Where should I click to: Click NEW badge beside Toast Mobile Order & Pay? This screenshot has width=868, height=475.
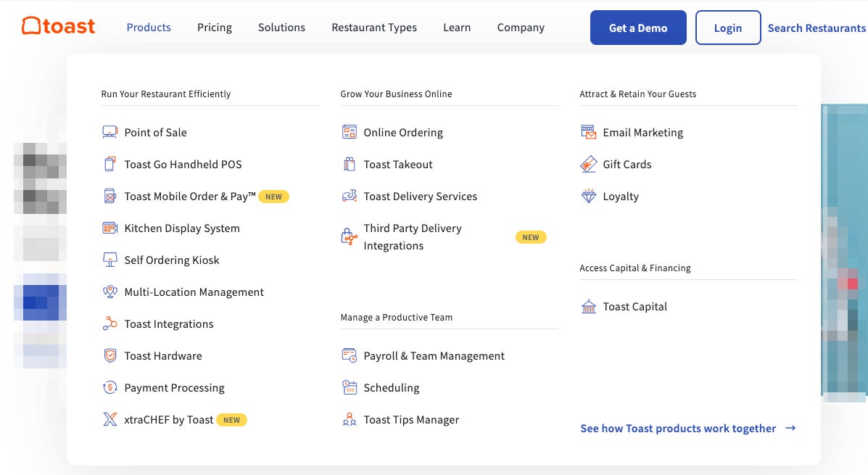tap(273, 197)
